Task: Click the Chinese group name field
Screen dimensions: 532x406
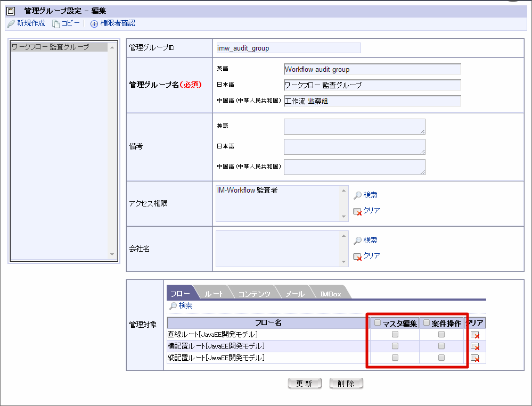Action: (372, 101)
